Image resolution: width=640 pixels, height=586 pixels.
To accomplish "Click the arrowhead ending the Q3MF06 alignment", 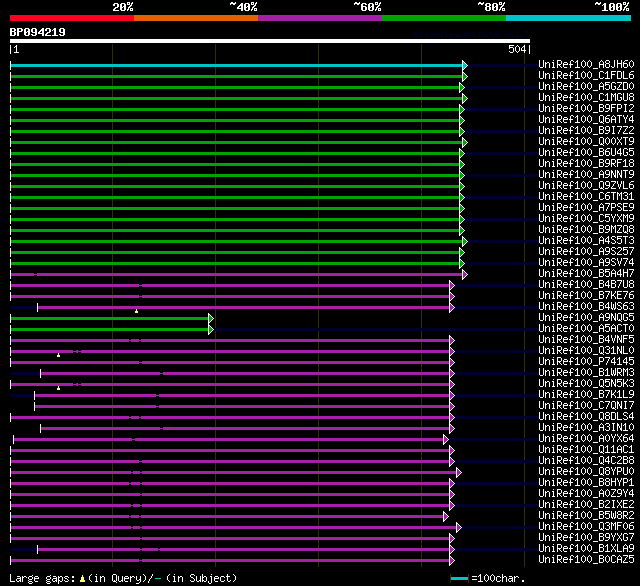I will tap(458, 527).
